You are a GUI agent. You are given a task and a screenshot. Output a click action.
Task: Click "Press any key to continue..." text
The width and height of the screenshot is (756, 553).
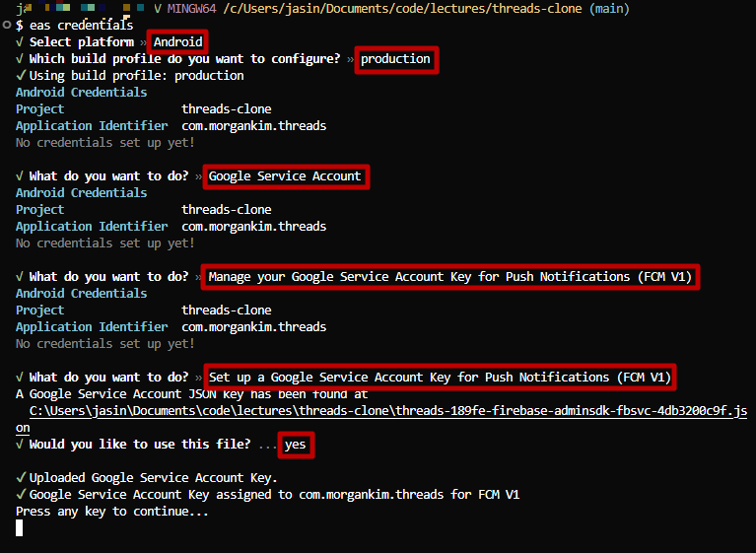point(111,512)
